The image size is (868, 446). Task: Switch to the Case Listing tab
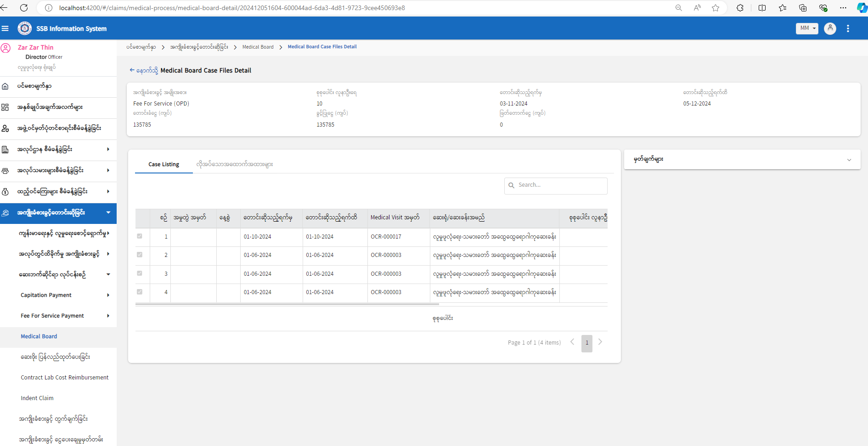coord(163,164)
